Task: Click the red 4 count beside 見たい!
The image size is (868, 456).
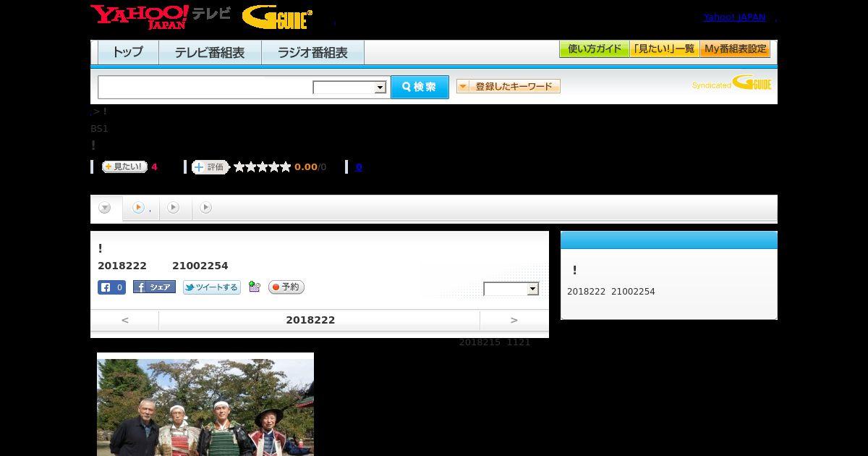Action: tap(154, 167)
